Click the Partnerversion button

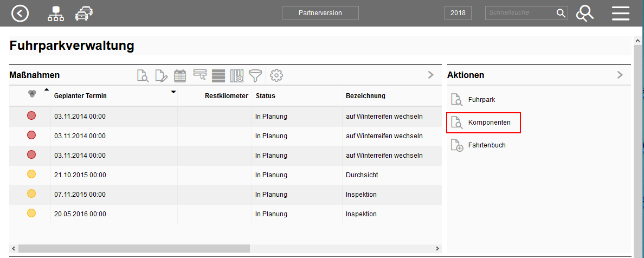(x=320, y=13)
